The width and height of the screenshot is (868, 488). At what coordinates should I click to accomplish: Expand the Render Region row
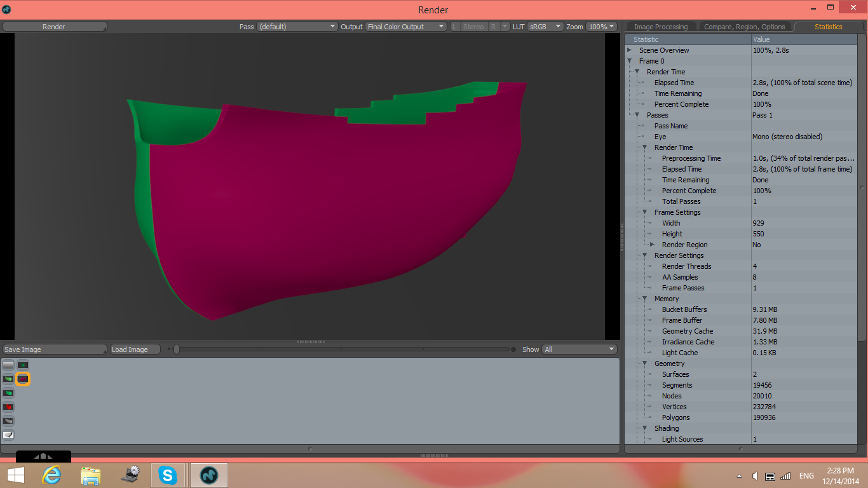[x=653, y=245]
